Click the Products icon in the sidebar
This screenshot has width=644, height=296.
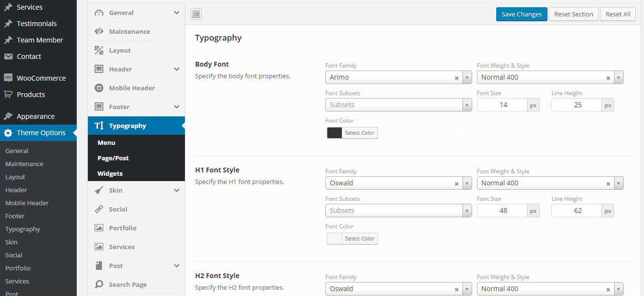[8, 95]
